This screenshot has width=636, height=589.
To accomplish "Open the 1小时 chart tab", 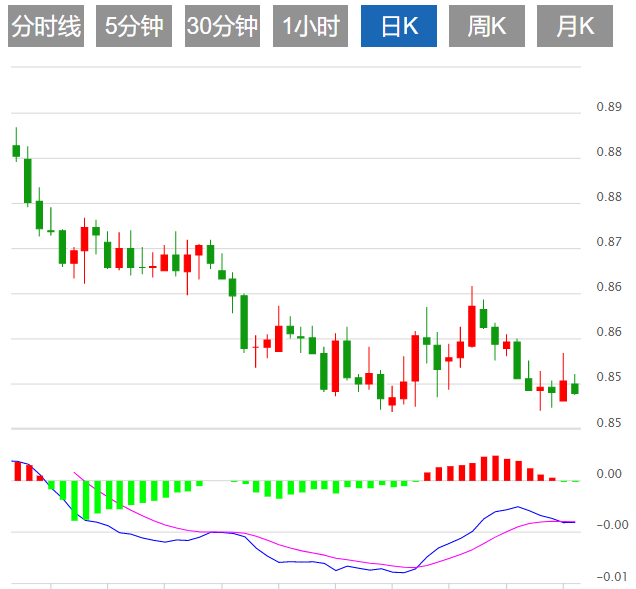I will (x=310, y=26).
